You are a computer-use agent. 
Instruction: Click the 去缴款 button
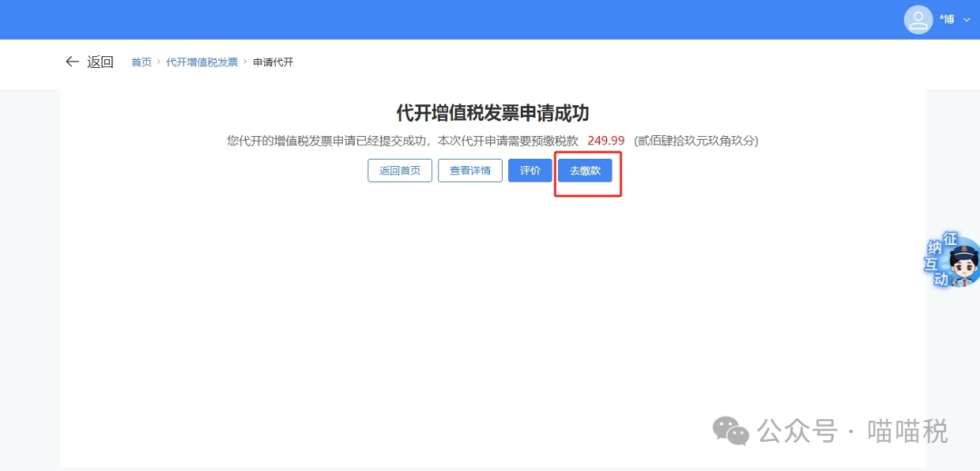click(x=585, y=171)
